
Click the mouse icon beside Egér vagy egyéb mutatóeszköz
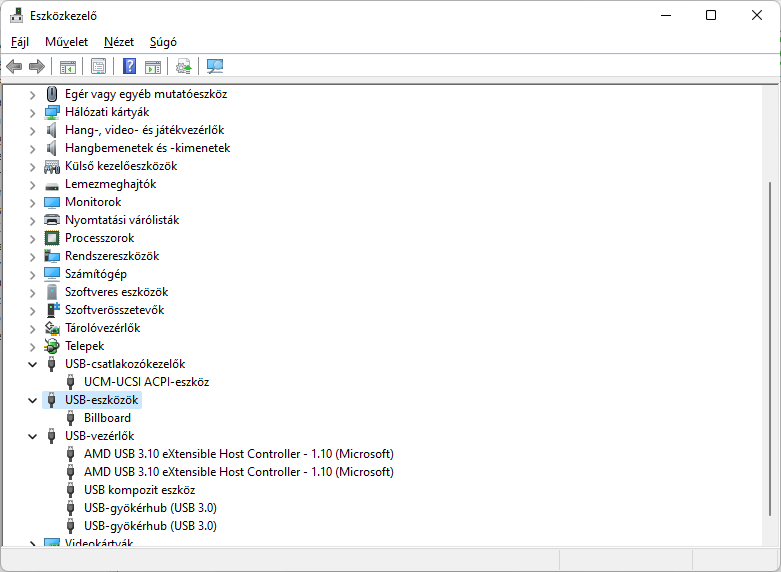[x=52, y=94]
